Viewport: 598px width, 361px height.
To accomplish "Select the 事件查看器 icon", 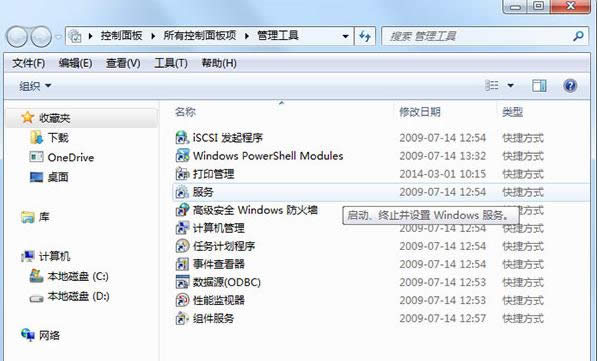I will click(x=182, y=264).
